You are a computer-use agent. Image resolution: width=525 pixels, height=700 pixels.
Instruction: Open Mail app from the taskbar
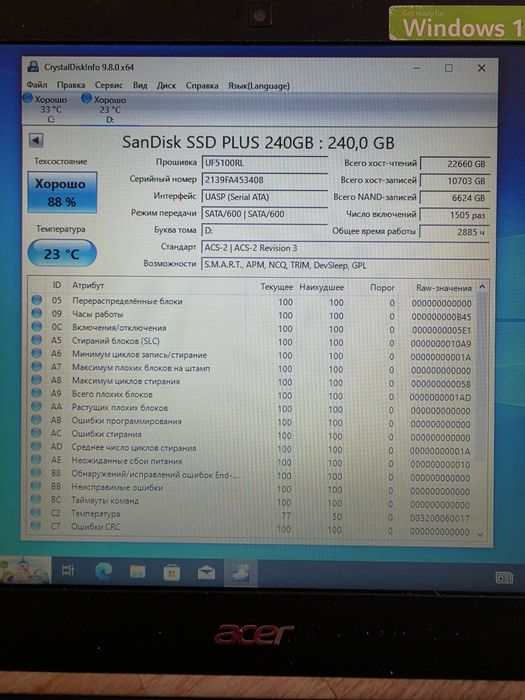[x=206, y=573]
